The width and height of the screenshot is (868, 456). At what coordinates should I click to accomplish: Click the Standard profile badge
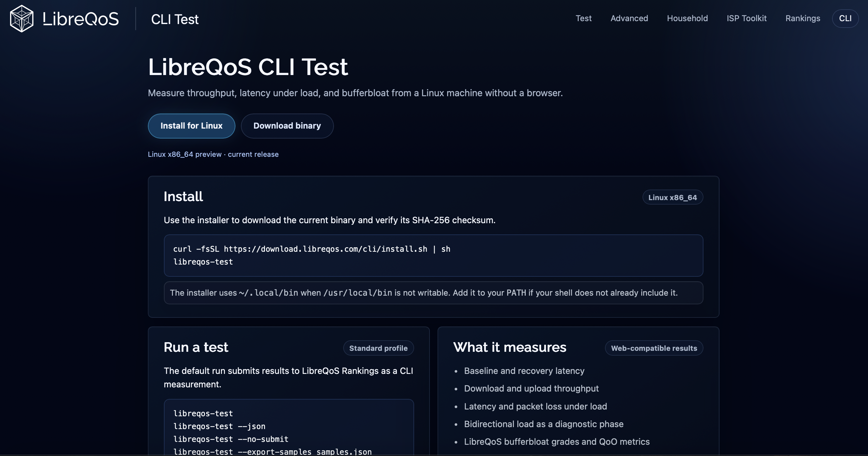point(379,348)
